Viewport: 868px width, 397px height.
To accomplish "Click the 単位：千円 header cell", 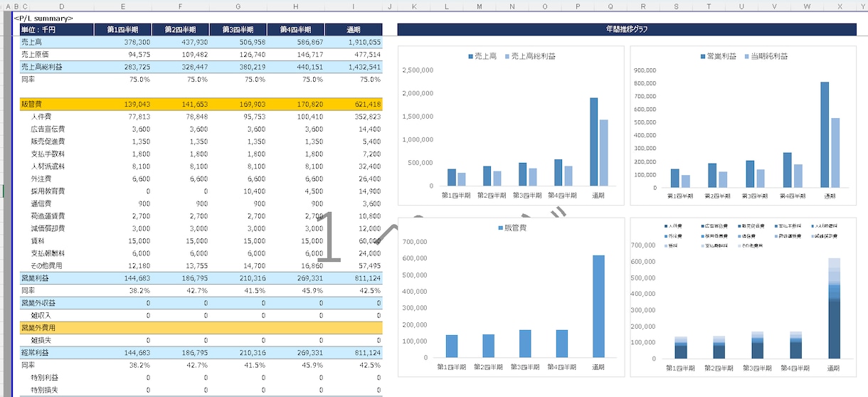I will pos(57,30).
